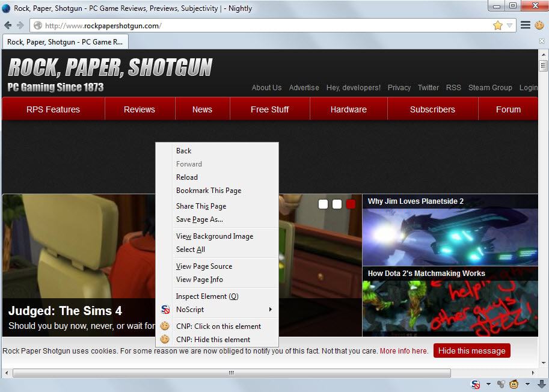Screen dimensions: 549x392
Task: Click the Downloads arrow icon in the status bar
Action: (x=541, y=384)
